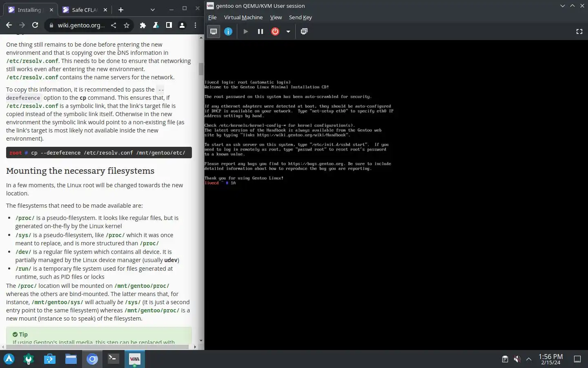588x368 pixels.
Task: Open Chrome Labs flask icon
Action: [x=156, y=25]
